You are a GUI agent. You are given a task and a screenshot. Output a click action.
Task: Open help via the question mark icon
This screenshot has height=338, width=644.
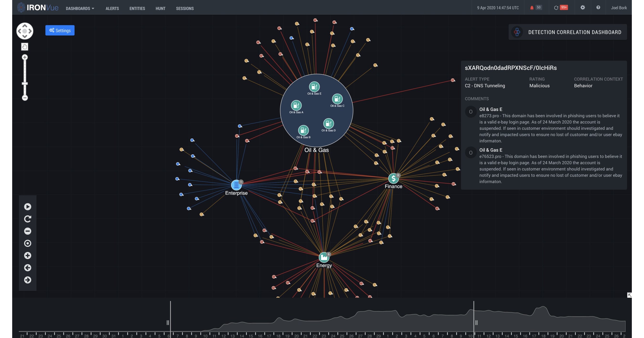pos(598,7)
